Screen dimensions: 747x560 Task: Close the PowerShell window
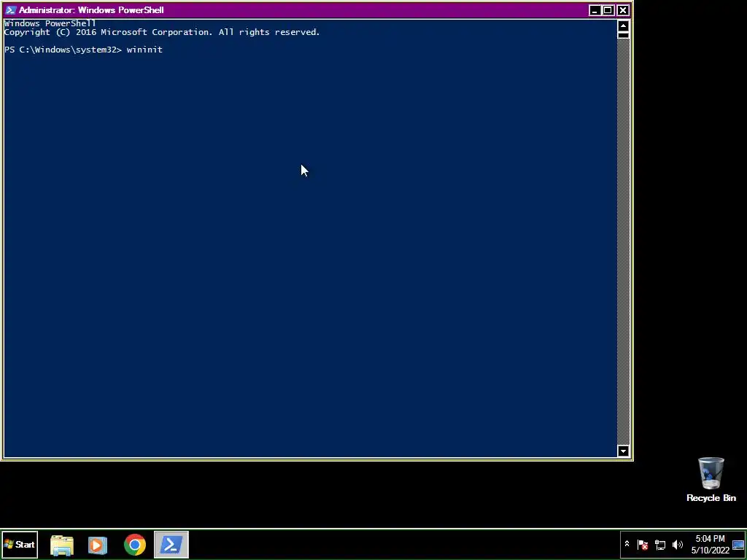623,10
